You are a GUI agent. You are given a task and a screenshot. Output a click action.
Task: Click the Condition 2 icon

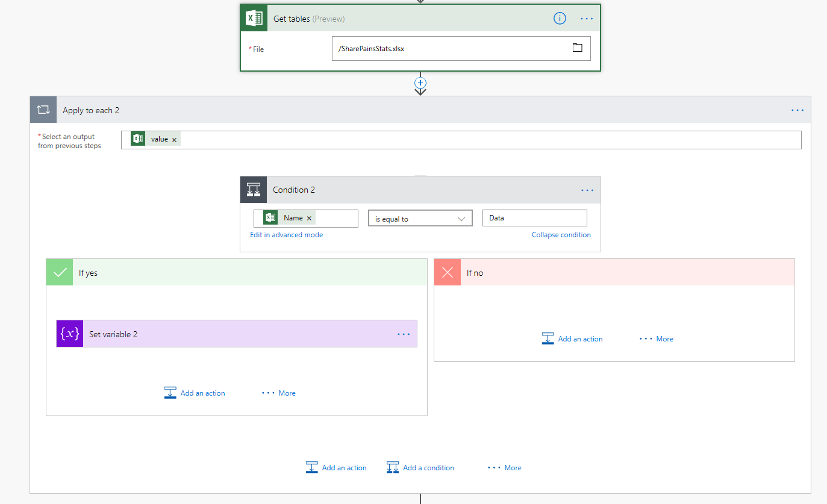coord(254,190)
